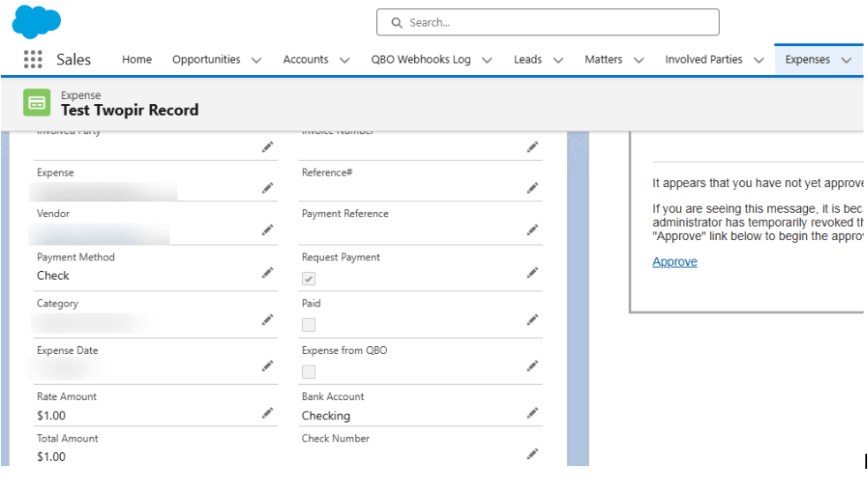Open the Matters tab
The height and width of the screenshot is (482, 868).
pos(603,59)
